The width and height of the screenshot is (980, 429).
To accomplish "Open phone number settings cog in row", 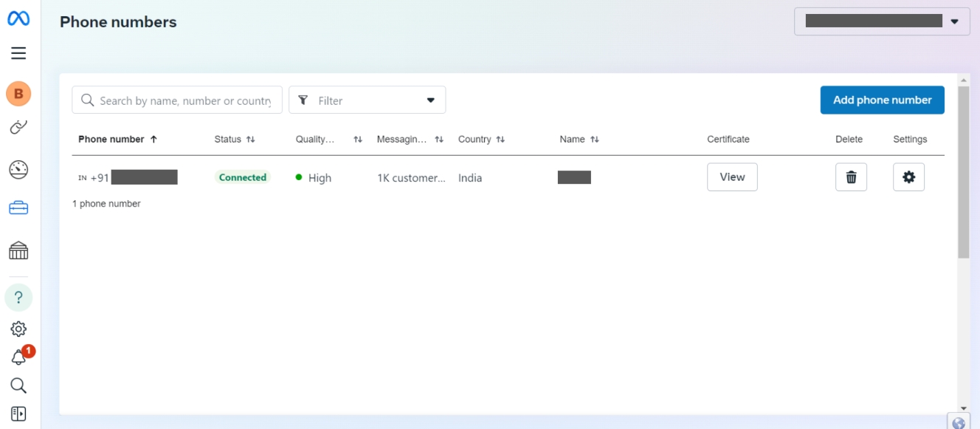I will pos(908,177).
